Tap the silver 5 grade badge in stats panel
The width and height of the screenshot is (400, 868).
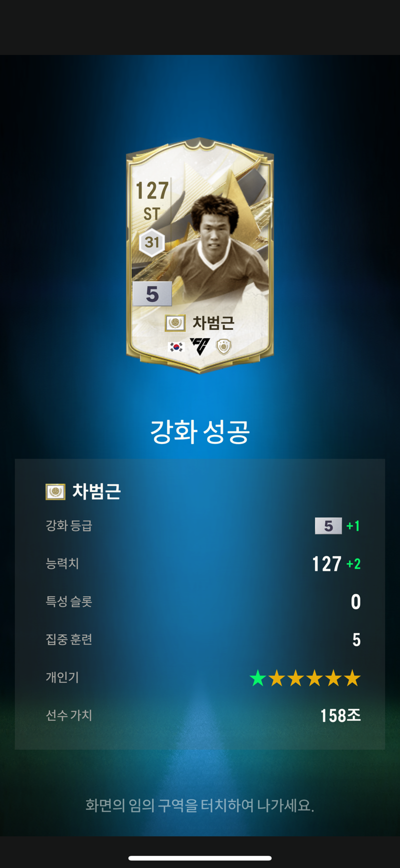click(x=328, y=526)
